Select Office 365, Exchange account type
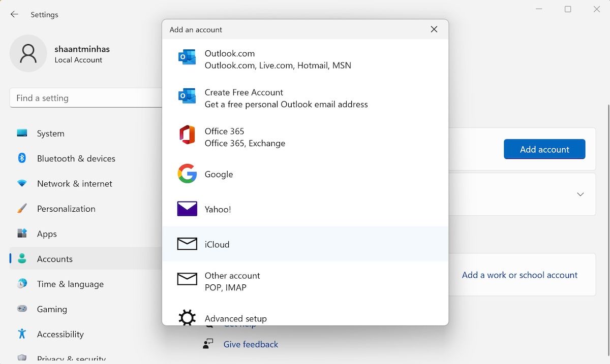The height and width of the screenshot is (364, 610). click(305, 137)
